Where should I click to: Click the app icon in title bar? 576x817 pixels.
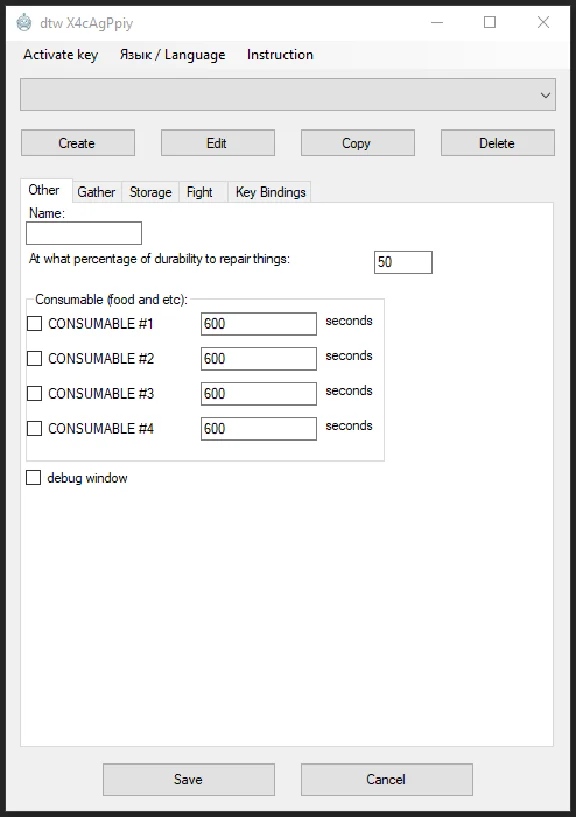[24, 23]
